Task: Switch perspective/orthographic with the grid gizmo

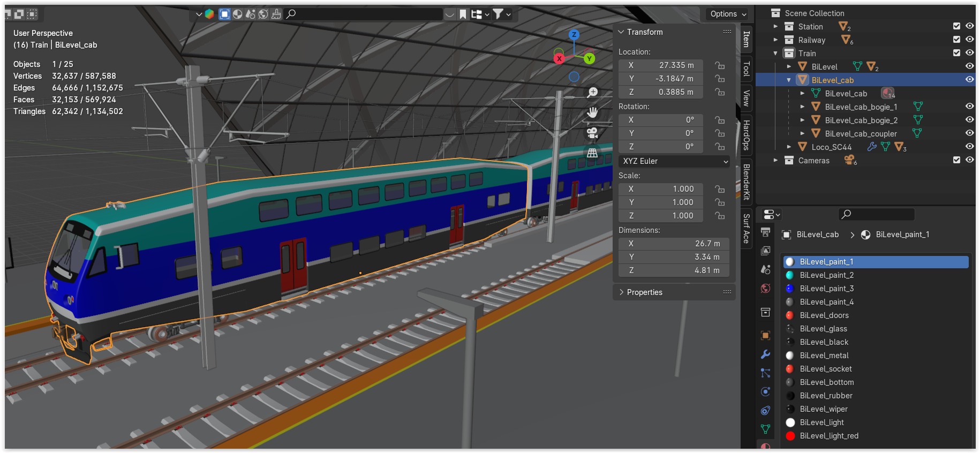Action: click(x=592, y=153)
